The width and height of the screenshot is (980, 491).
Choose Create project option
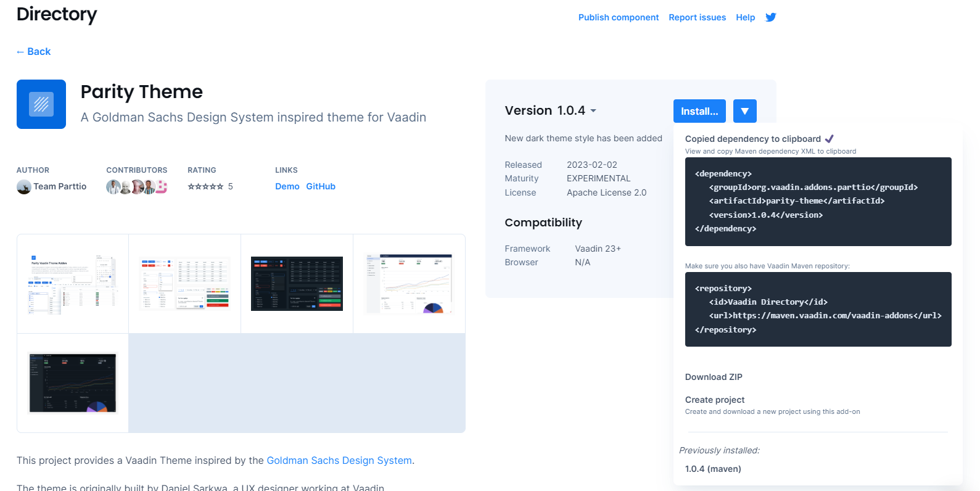(715, 400)
